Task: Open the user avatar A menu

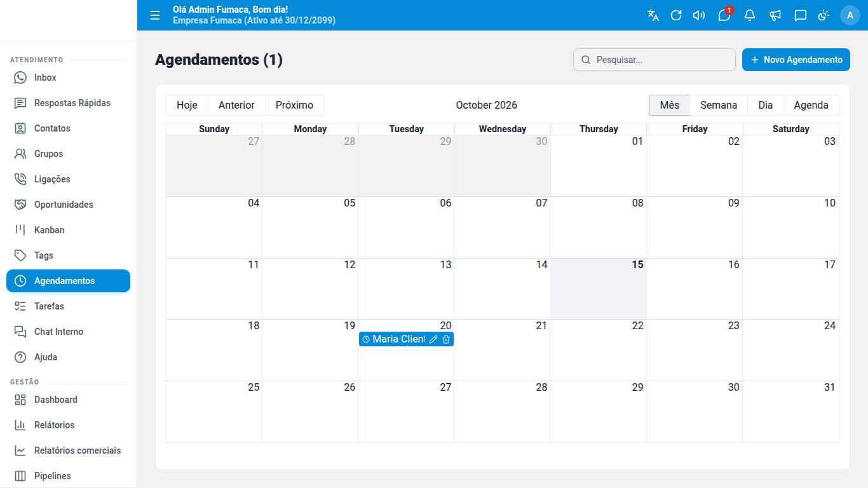Action: click(850, 15)
